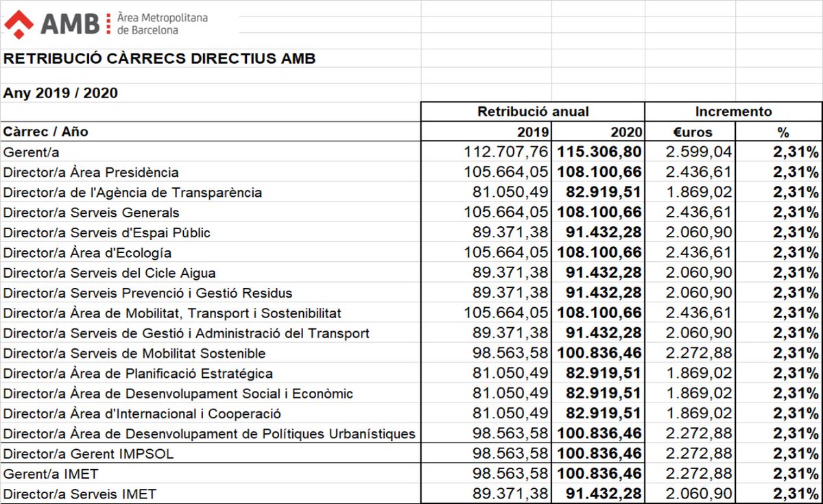Select 'Director/a Serveis del Cicle Aigua' cell
823x504 pixels.
point(211,272)
